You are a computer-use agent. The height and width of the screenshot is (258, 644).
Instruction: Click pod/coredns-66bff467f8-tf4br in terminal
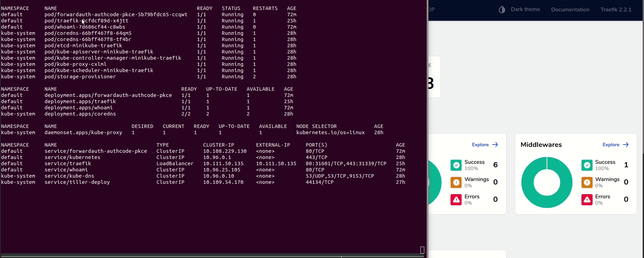[x=88, y=39]
